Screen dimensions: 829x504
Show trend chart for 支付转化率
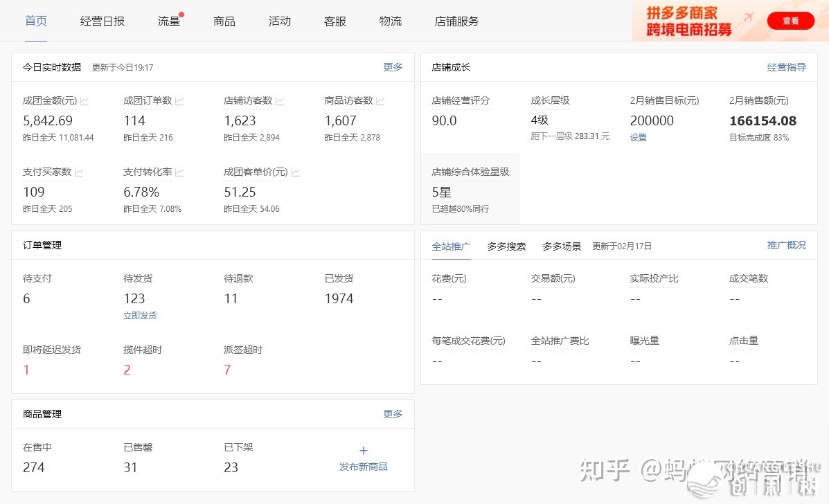(x=179, y=172)
